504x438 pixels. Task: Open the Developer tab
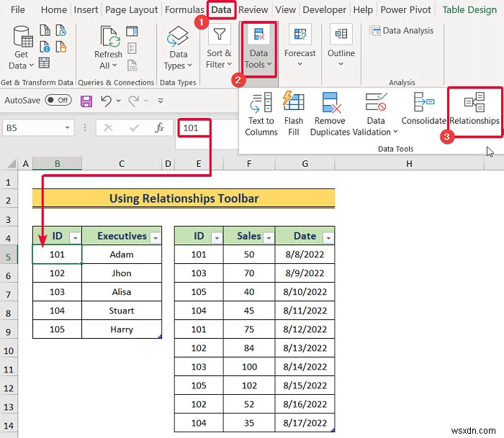[324, 10]
